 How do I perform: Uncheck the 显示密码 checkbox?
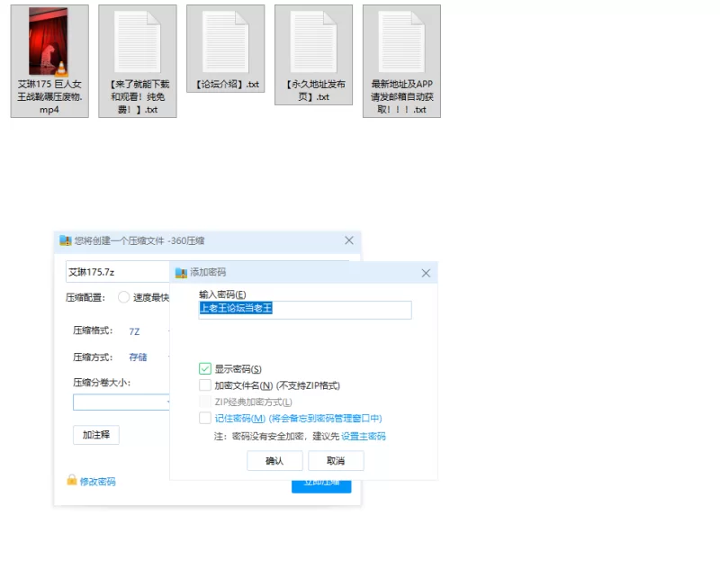[205, 369]
